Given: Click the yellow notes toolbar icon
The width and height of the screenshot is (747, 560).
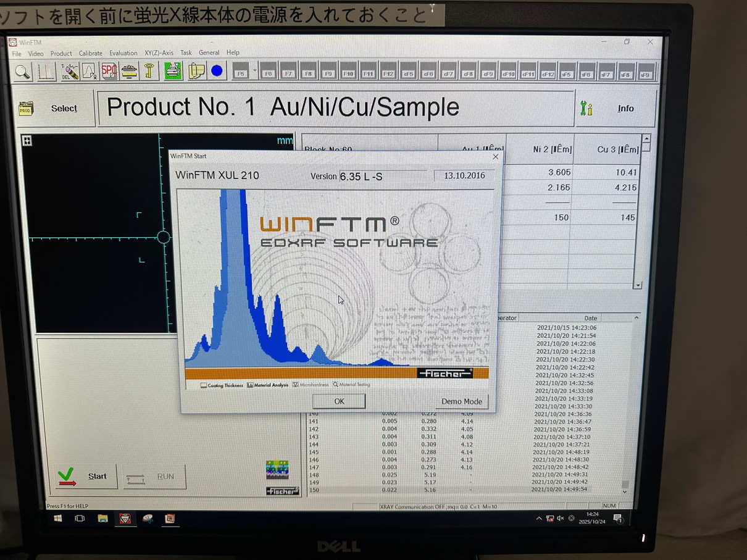Looking at the screenshot, I should (196, 72).
